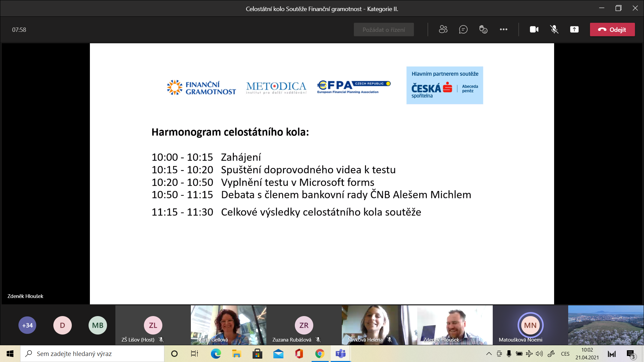This screenshot has height=362, width=644.
Task: Open Cortana from the taskbar
Action: [x=174, y=354]
